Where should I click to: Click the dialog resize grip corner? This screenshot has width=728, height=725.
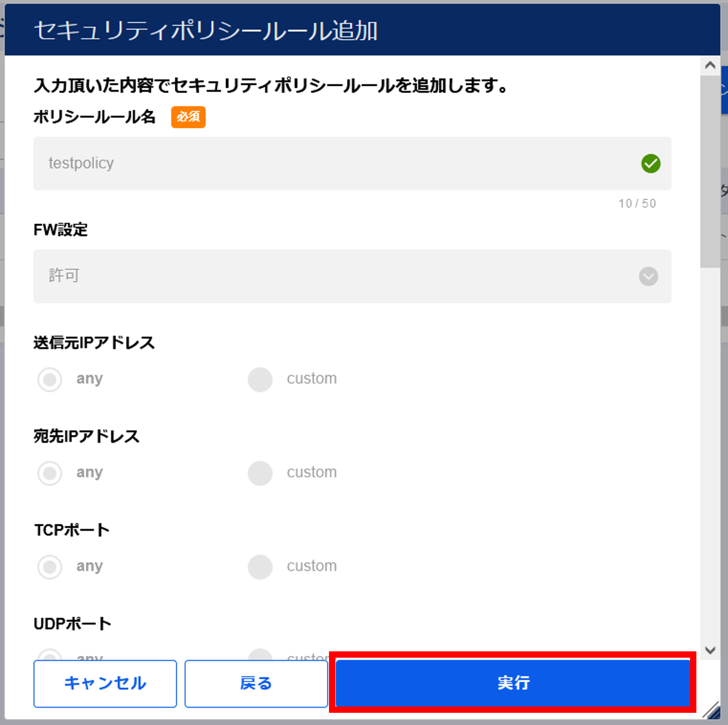coord(712,711)
